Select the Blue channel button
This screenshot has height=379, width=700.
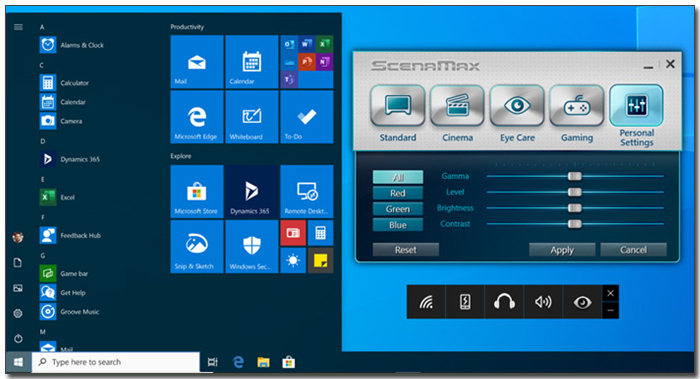(398, 225)
